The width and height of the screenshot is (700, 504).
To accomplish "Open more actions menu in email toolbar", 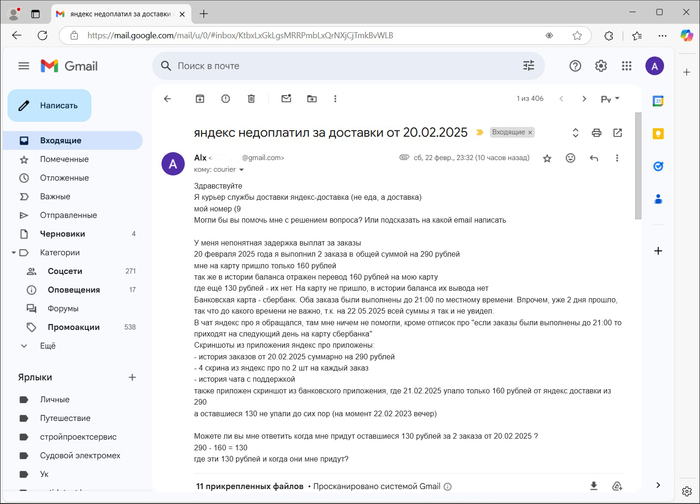I will point(335,99).
